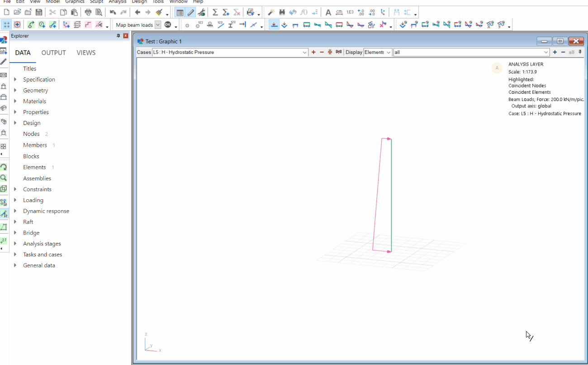Screen dimensions: 588x365
Task: Click the cm dimension units icon
Action: pyautogui.click(x=339, y=12)
